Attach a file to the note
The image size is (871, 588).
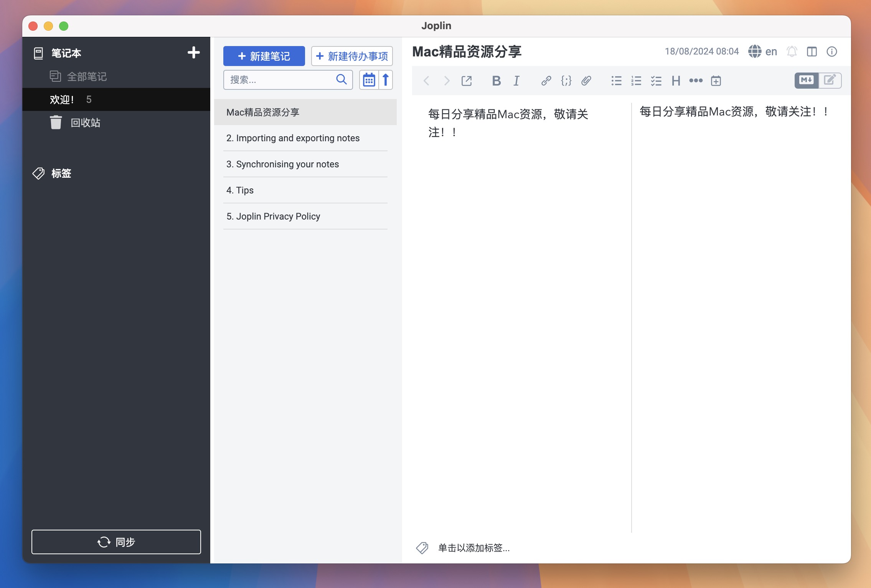click(586, 80)
